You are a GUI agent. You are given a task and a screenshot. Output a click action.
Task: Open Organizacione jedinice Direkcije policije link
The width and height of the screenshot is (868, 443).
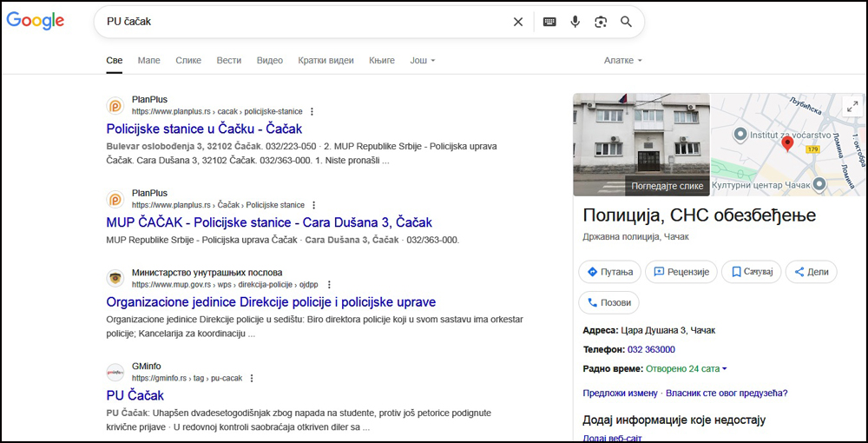click(x=271, y=302)
